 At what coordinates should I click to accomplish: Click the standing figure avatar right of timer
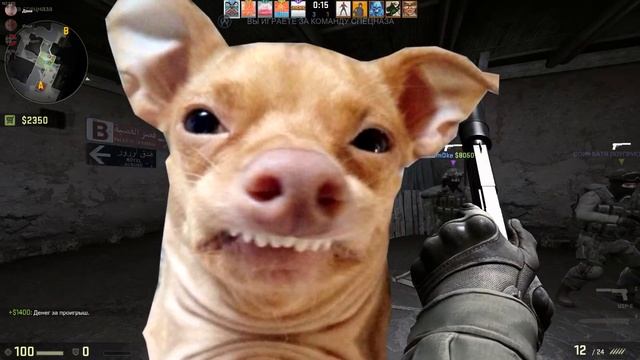pos(343,9)
